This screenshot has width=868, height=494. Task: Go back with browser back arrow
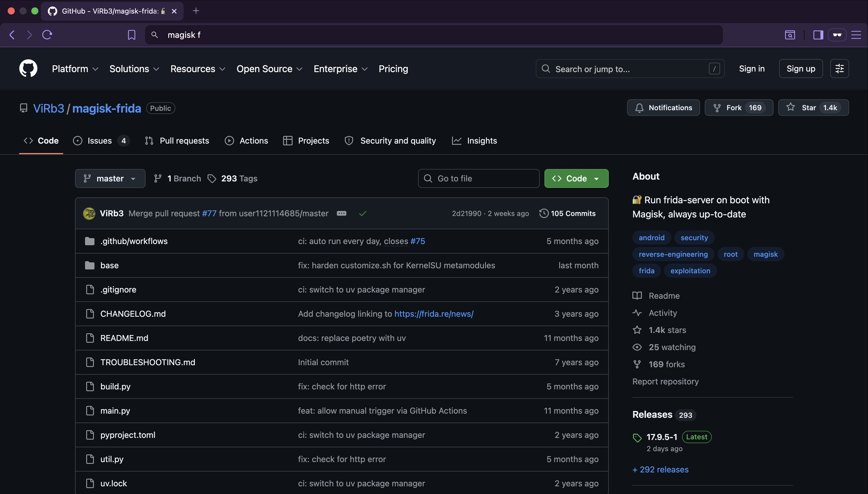pyautogui.click(x=12, y=35)
